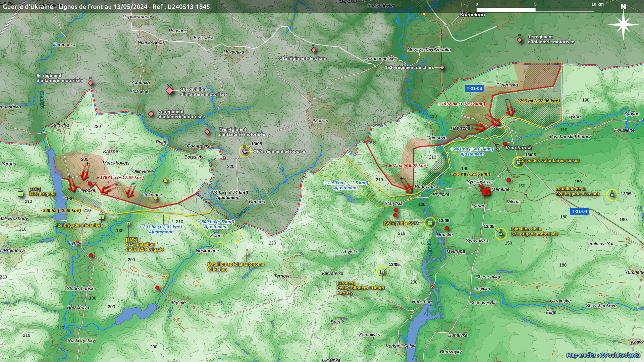This screenshot has height=362, width=644.
Task: Click the TDF 113e brigade square unit icon
Action: click(20, 194)
